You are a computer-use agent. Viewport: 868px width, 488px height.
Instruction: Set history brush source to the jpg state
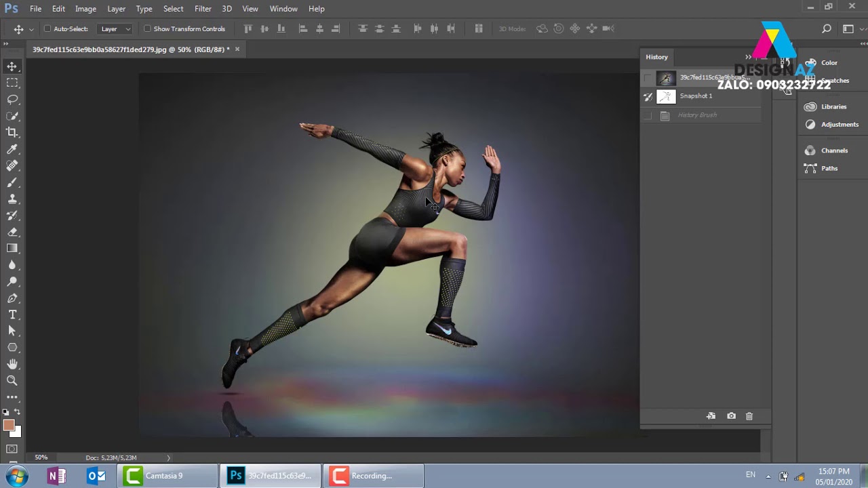(648, 78)
